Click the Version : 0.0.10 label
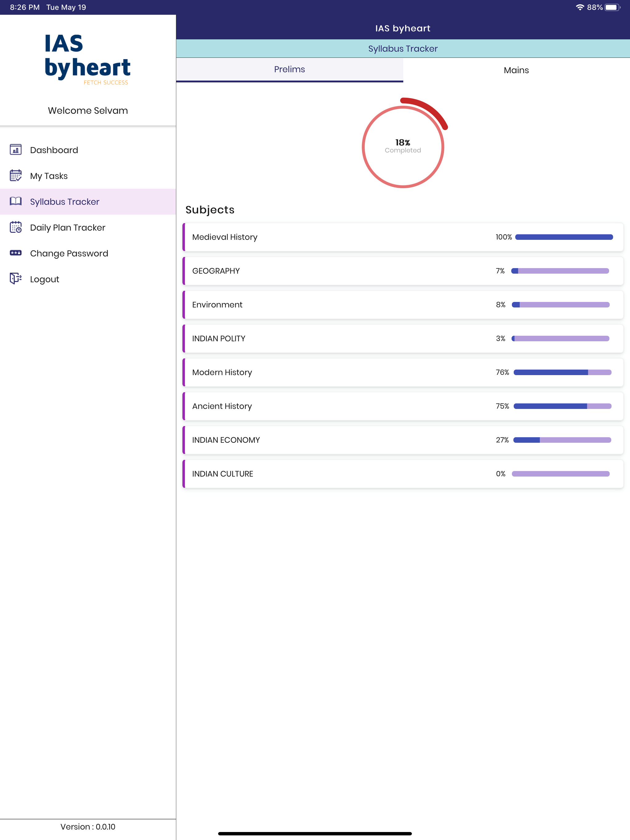The image size is (630, 840). pyautogui.click(x=88, y=827)
